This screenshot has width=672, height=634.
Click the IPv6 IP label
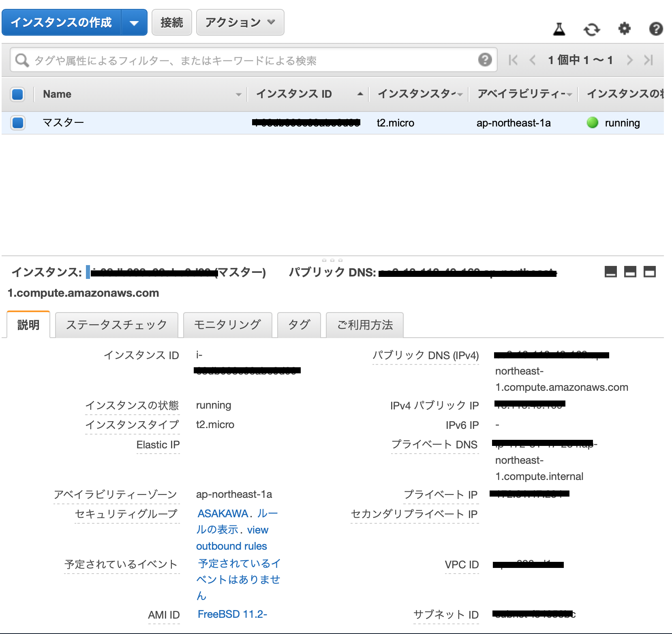(x=462, y=425)
